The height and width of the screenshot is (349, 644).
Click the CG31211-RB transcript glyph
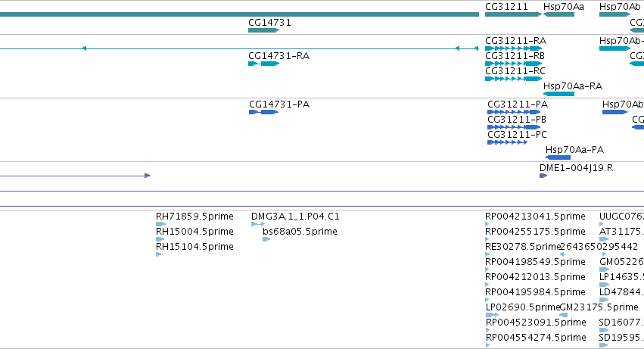pos(513,64)
